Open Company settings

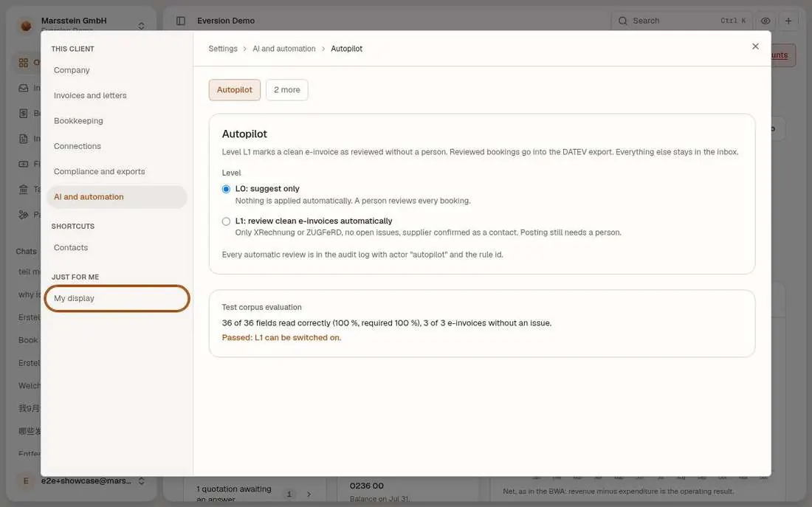[117, 70]
